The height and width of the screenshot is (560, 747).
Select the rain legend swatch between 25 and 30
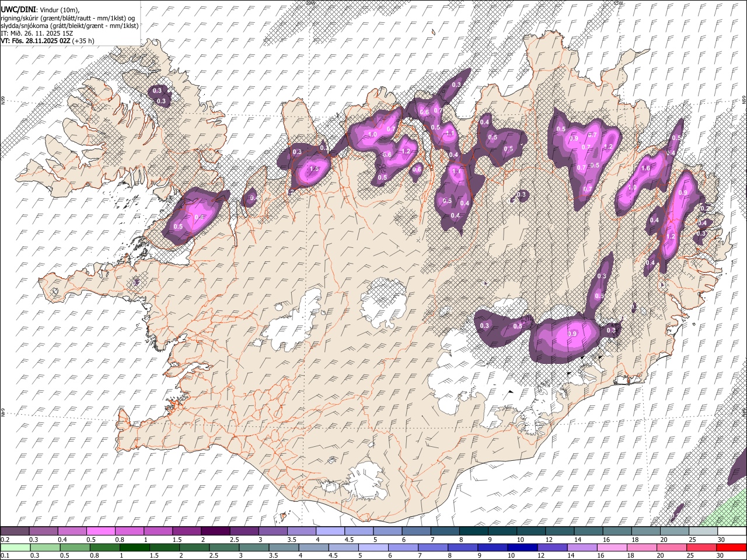701,547
